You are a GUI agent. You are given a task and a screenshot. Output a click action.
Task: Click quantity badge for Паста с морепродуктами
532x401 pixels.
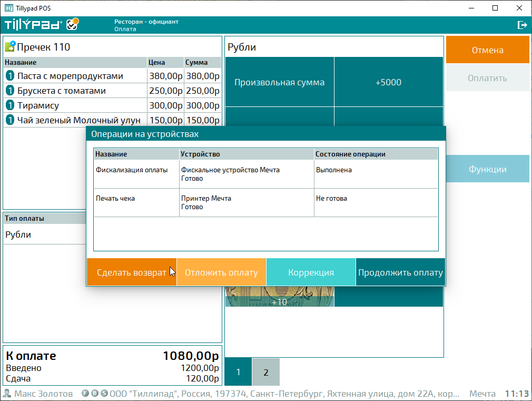coord(9,76)
